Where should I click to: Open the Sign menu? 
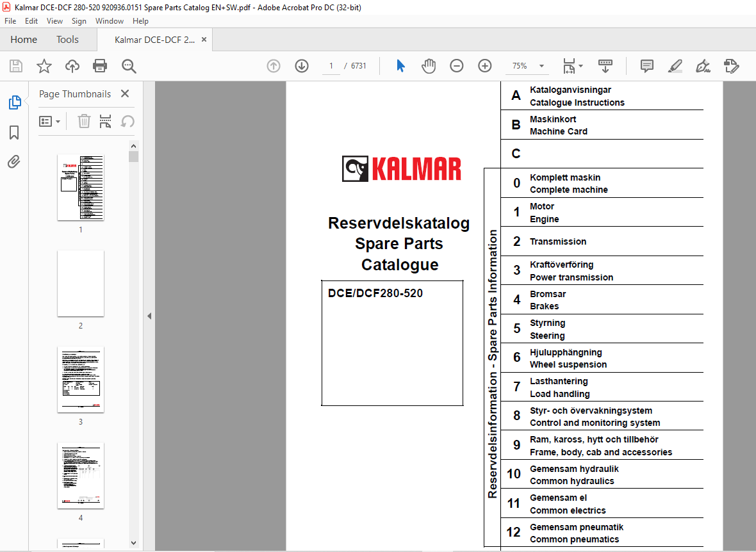79,21
